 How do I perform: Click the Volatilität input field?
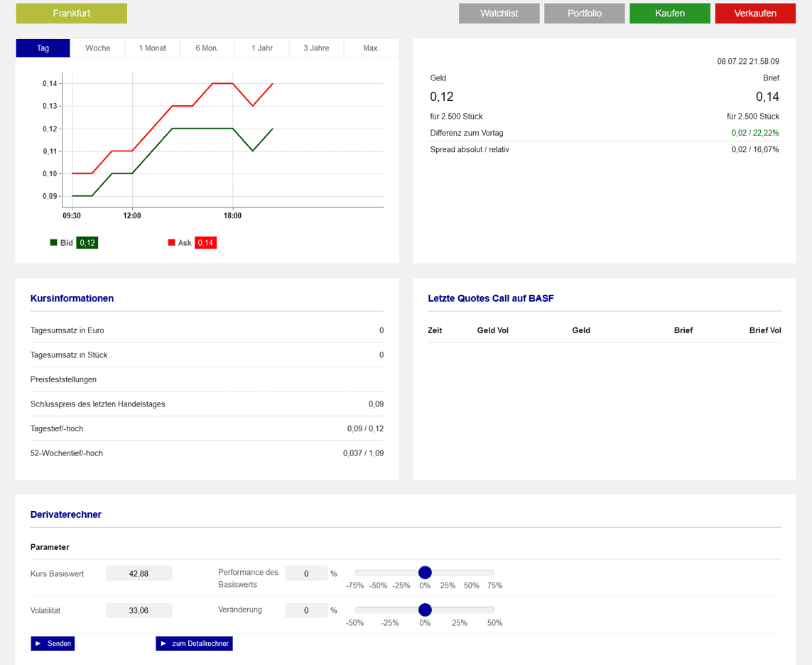139,610
